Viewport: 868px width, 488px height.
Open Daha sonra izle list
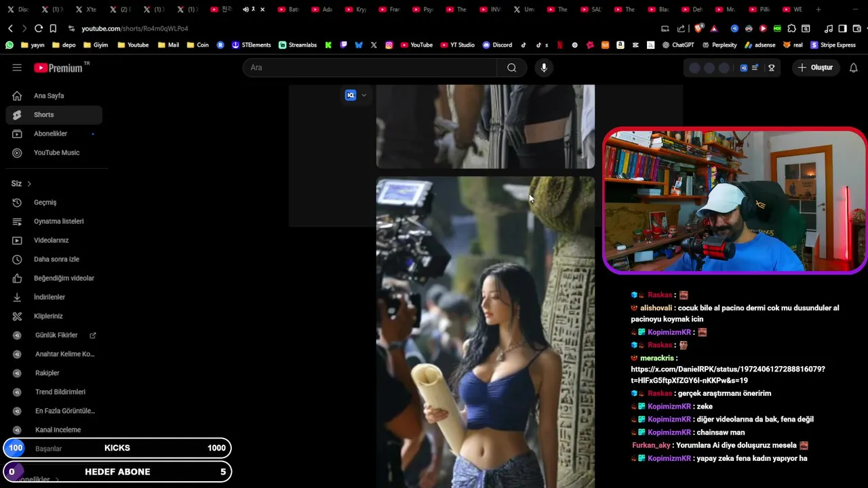coord(54,260)
